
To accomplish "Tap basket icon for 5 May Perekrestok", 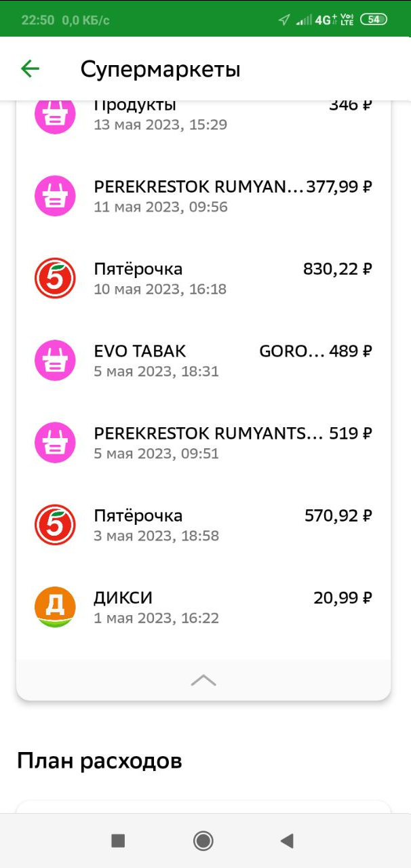I will pos(55,442).
